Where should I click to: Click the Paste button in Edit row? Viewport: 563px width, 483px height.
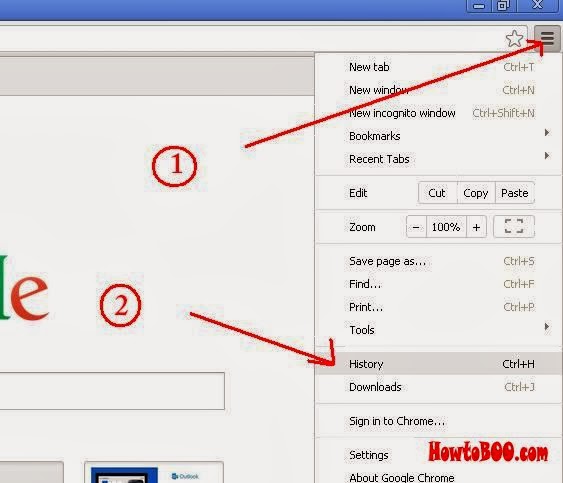[515, 193]
